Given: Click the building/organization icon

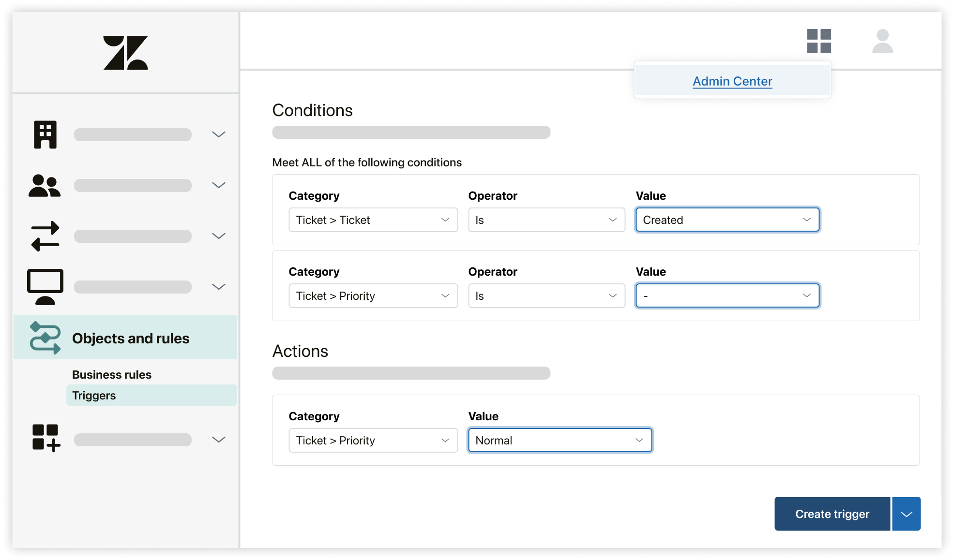Looking at the screenshot, I should [x=45, y=134].
